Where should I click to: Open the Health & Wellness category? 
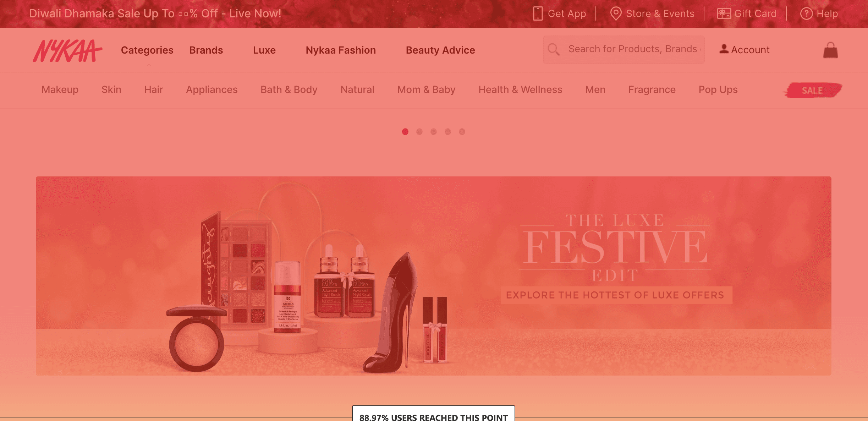(520, 89)
